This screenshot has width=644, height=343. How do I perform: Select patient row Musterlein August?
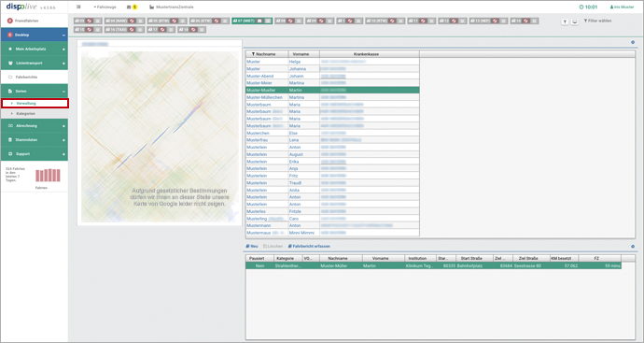332,154
